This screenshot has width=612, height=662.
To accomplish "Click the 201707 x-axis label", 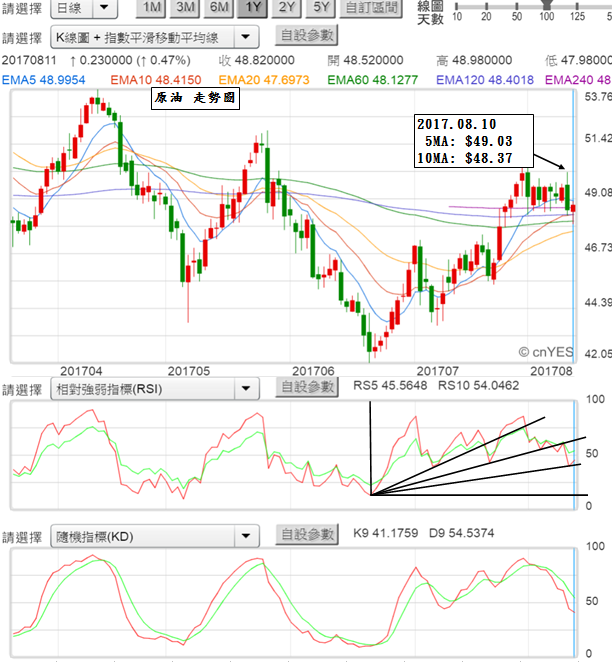I will pos(438,371).
